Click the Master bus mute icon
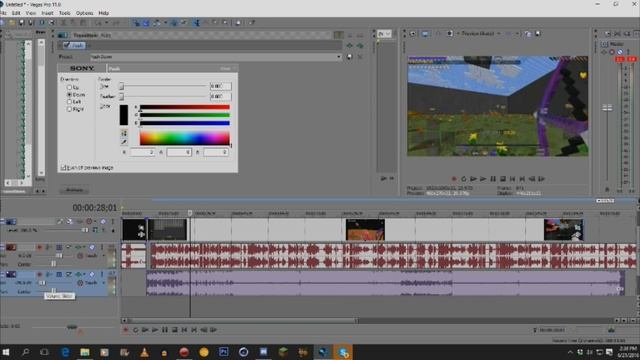This screenshot has height=360, width=640. tap(612, 52)
